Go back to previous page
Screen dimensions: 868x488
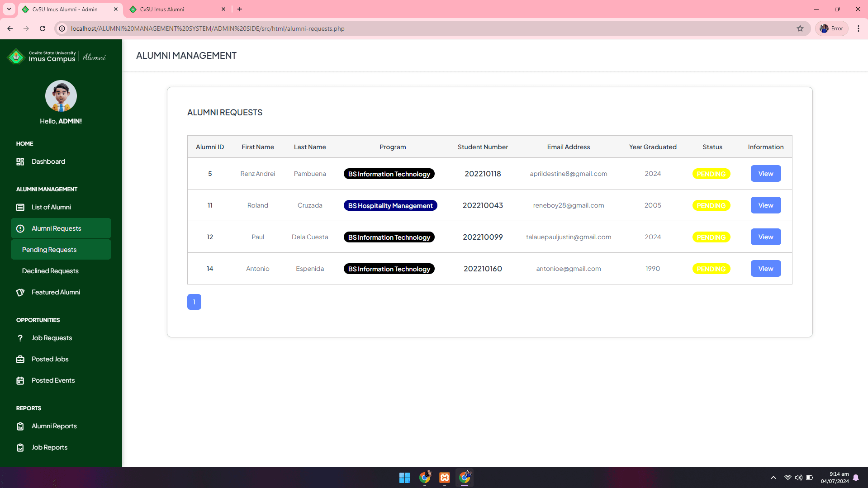pos(10,28)
